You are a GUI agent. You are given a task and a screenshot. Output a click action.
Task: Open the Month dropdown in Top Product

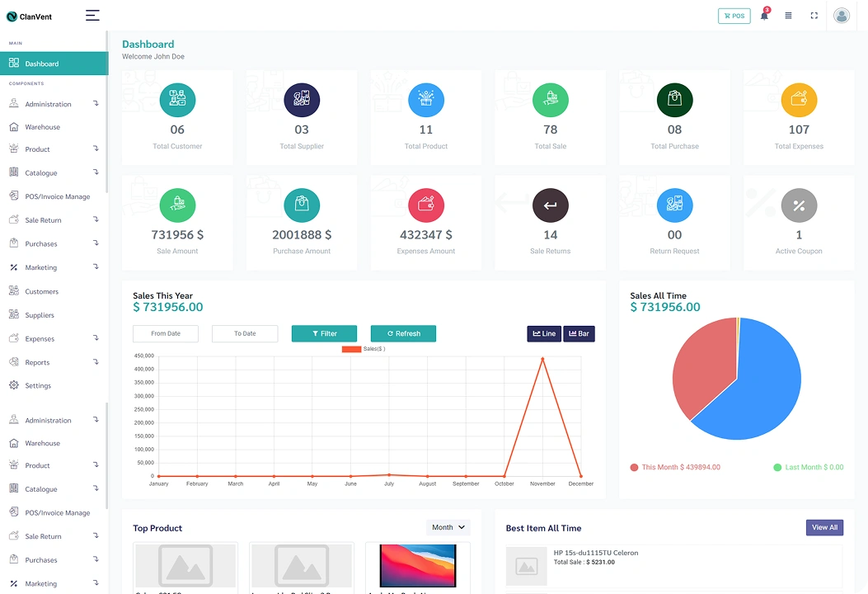[x=448, y=527]
